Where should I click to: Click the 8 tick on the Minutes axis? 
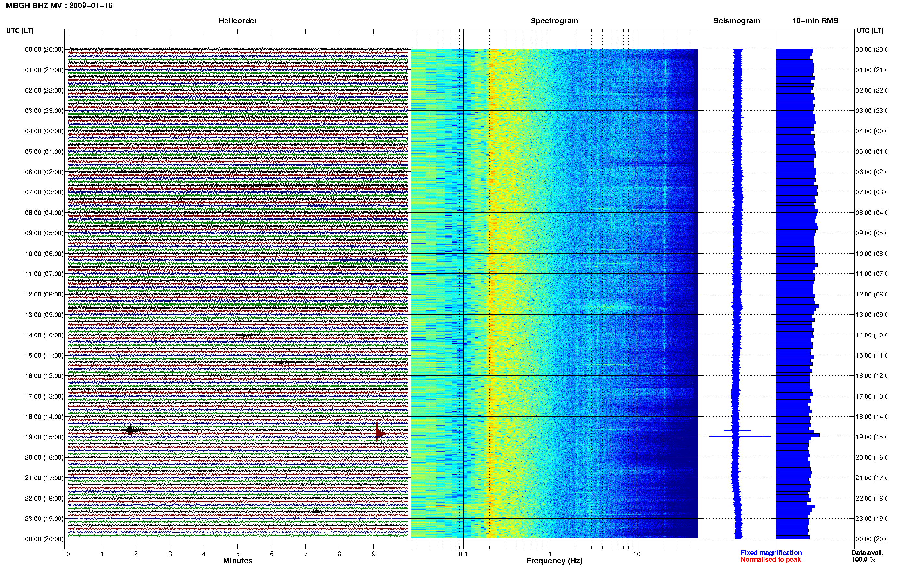(340, 554)
